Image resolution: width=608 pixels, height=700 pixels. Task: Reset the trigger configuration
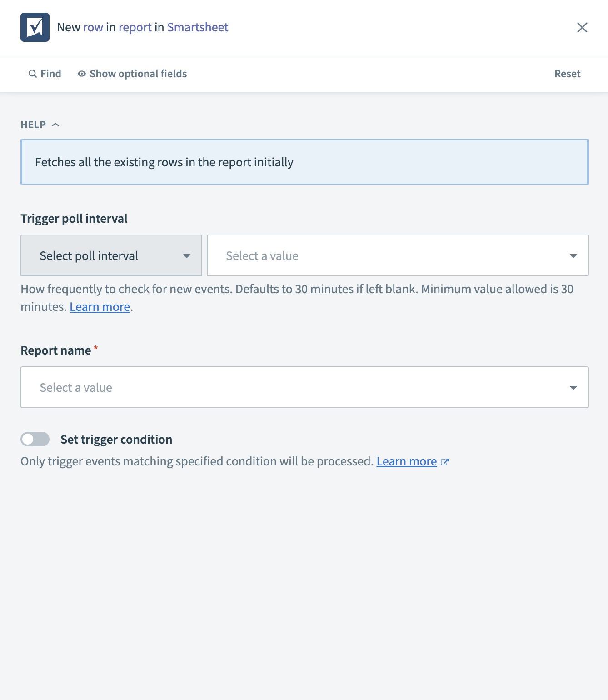tap(567, 74)
